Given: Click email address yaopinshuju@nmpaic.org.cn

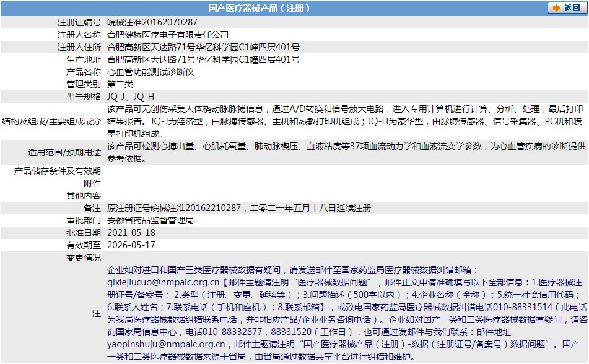Looking at the screenshot, I should (166, 344).
